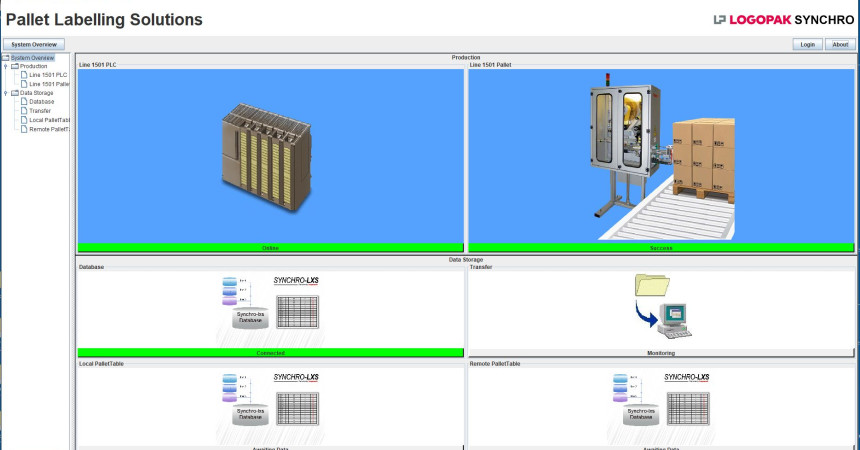This screenshot has width=860, height=450.
Task: Click document icon beside Local PalletTable
Action: point(24,120)
